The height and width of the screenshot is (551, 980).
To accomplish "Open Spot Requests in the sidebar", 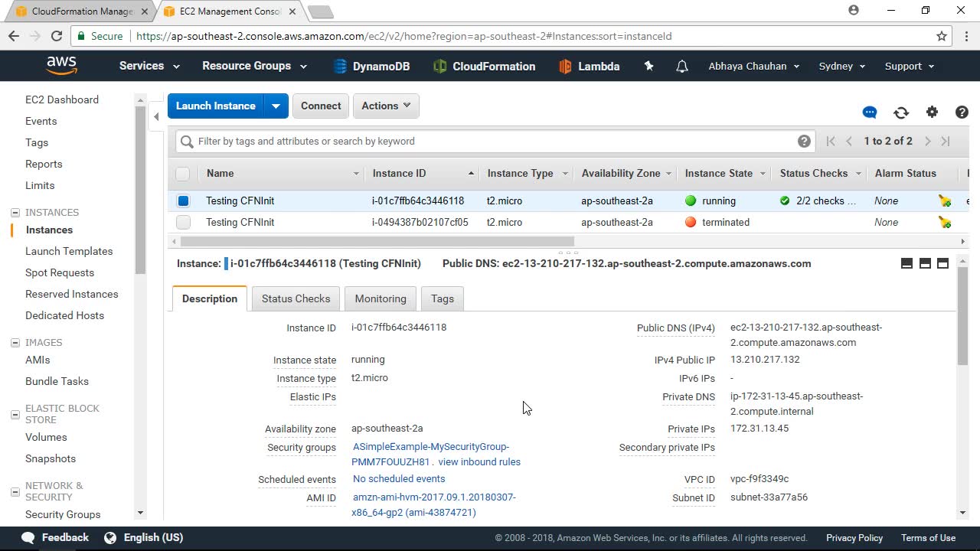I will point(60,272).
